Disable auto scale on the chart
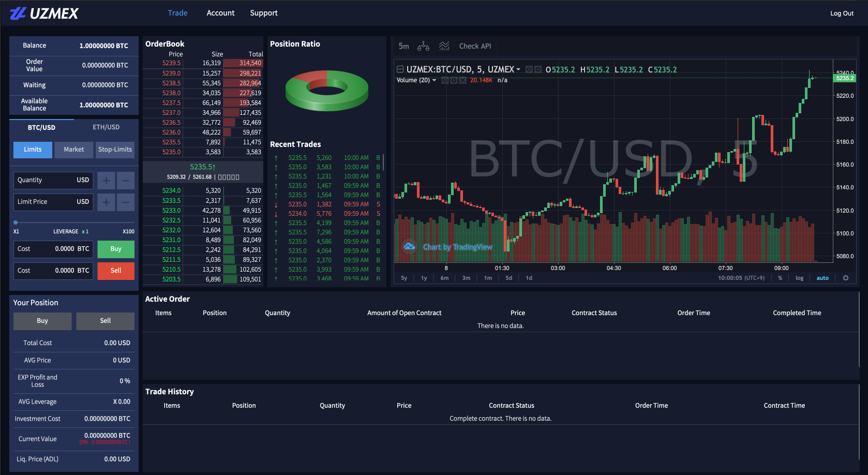The width and height of the screenshot is (868, 475). (x=822, y=278)
